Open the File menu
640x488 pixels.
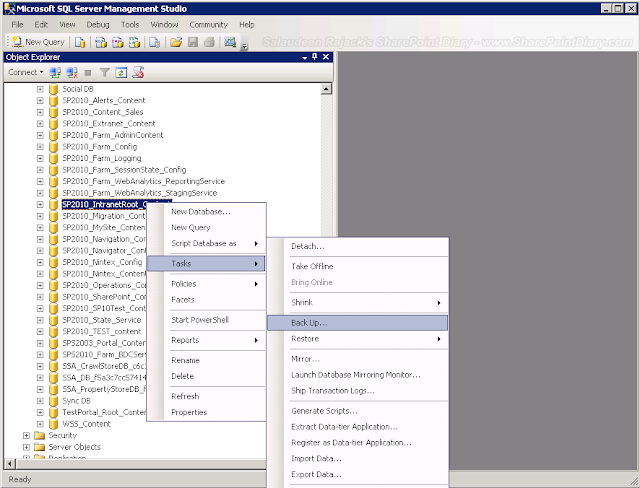tap(17, 24)
